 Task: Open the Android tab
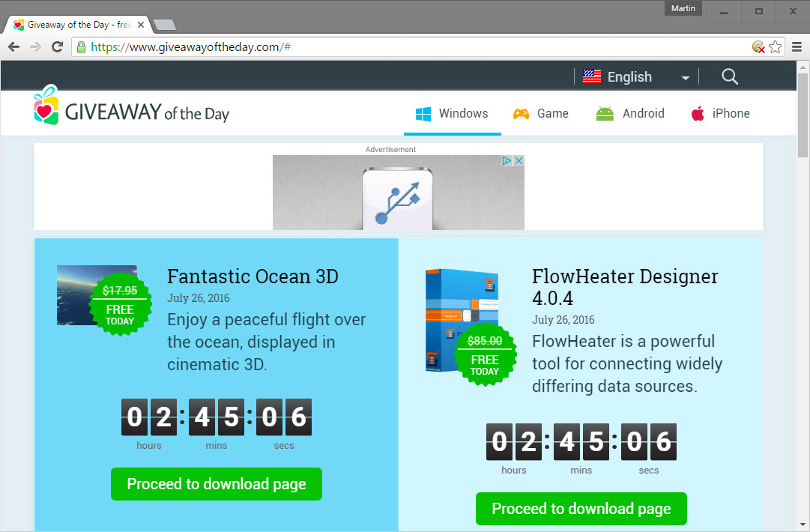point(630,114)
